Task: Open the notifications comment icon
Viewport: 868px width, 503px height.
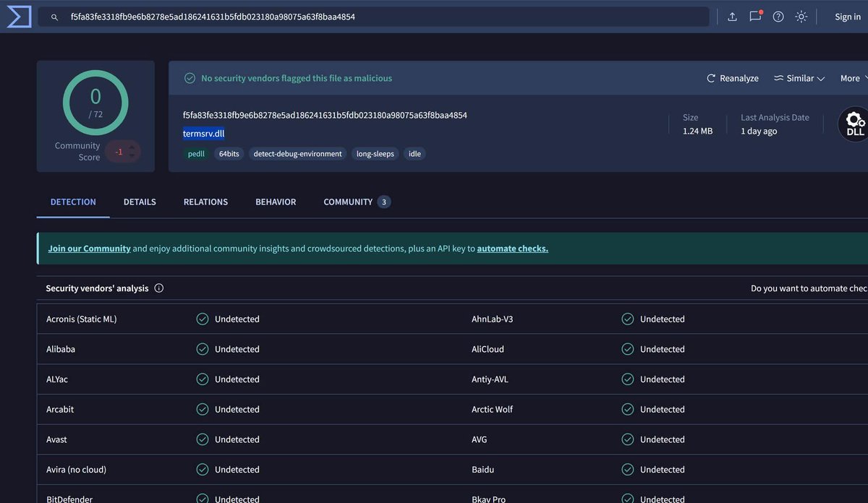Action: tap(755, 16)
